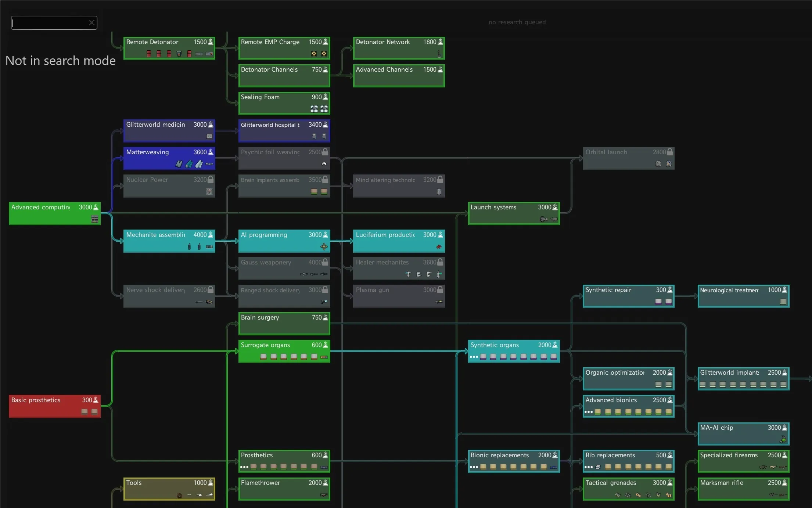
Task: Expand the Synthetic organs unlocks ellipsis
Action: [474, 357]
